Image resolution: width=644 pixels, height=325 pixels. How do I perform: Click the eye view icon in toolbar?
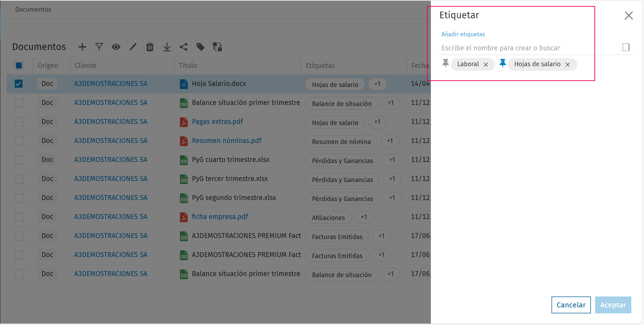116,47
